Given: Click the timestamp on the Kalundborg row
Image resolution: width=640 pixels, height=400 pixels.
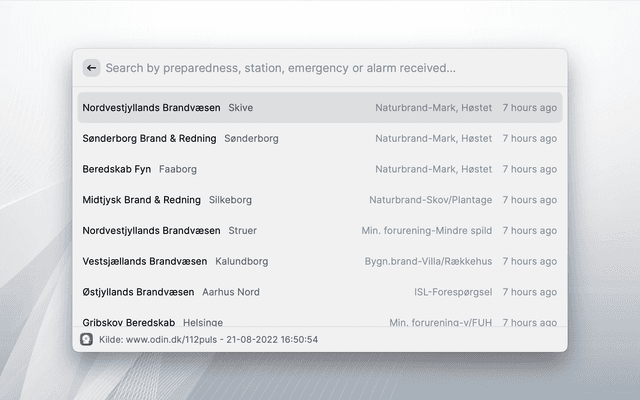Looking at the screenshot, I should [529, 261].
